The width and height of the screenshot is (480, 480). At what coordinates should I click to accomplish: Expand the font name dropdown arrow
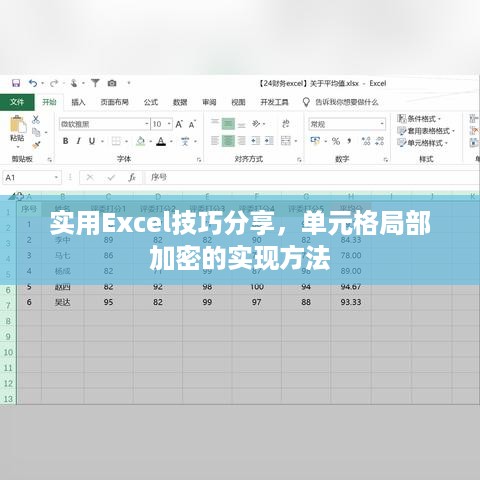click(x=147, y=124)
